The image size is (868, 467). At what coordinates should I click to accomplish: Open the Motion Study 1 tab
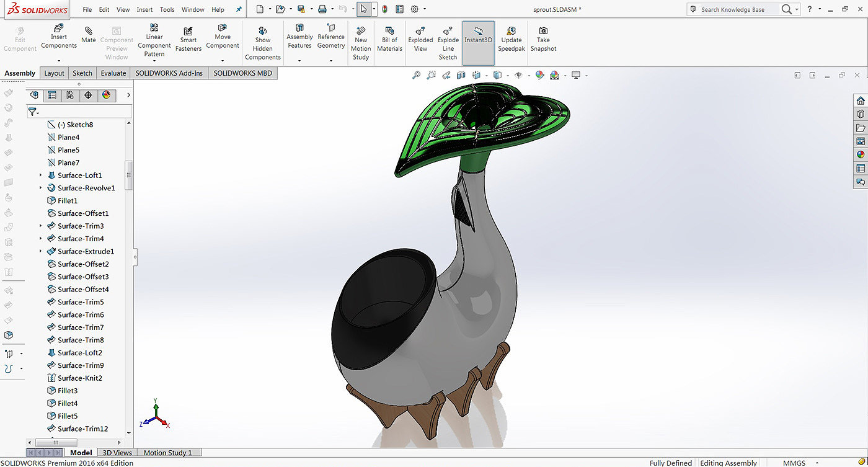click(x=168, y=453)
